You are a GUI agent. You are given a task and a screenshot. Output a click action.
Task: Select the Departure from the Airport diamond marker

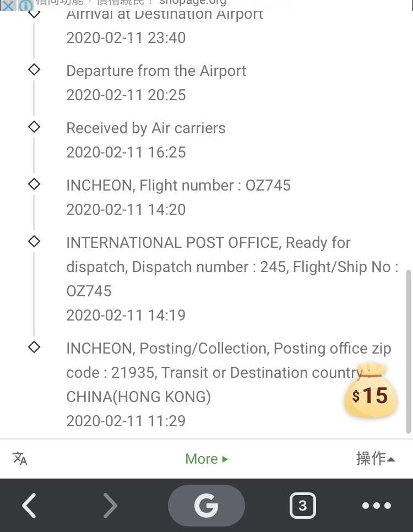[x=34, y=69]
